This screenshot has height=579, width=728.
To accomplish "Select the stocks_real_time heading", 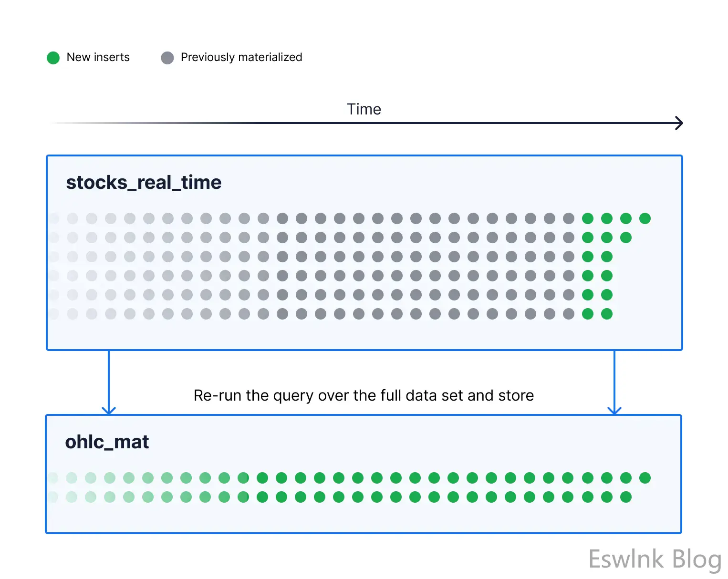I will click(144, 183).
